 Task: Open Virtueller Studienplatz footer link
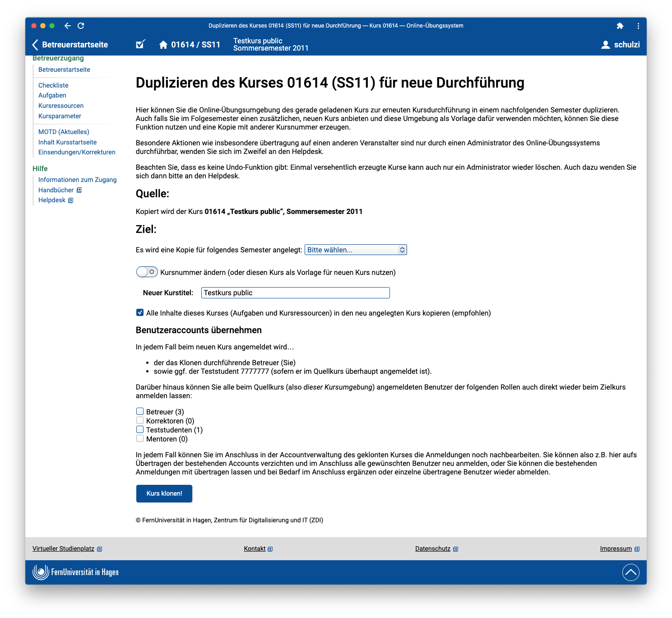tap(63, 548)
